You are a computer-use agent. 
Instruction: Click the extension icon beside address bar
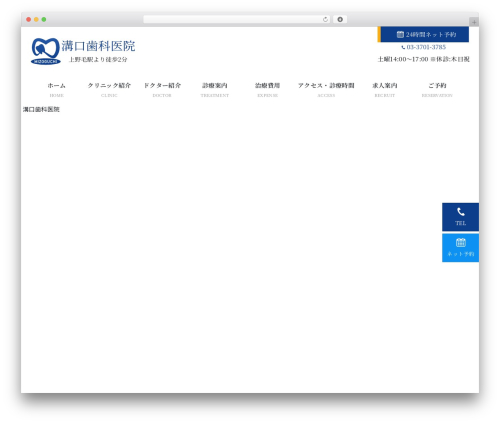click(x=340, y=19)
